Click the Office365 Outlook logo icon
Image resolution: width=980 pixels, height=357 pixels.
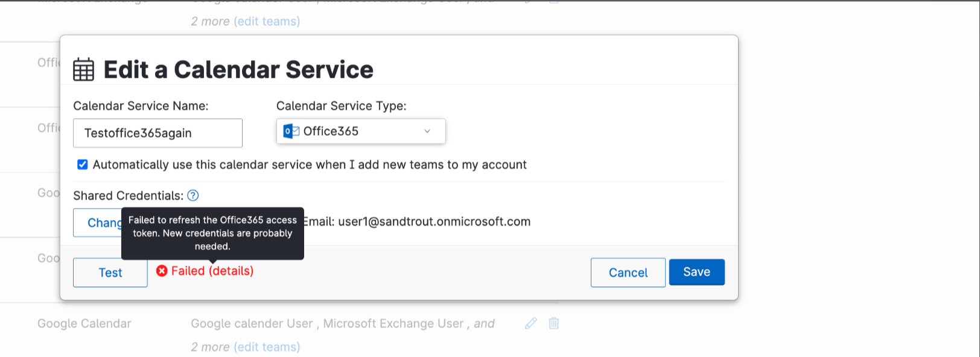[291, 131]
